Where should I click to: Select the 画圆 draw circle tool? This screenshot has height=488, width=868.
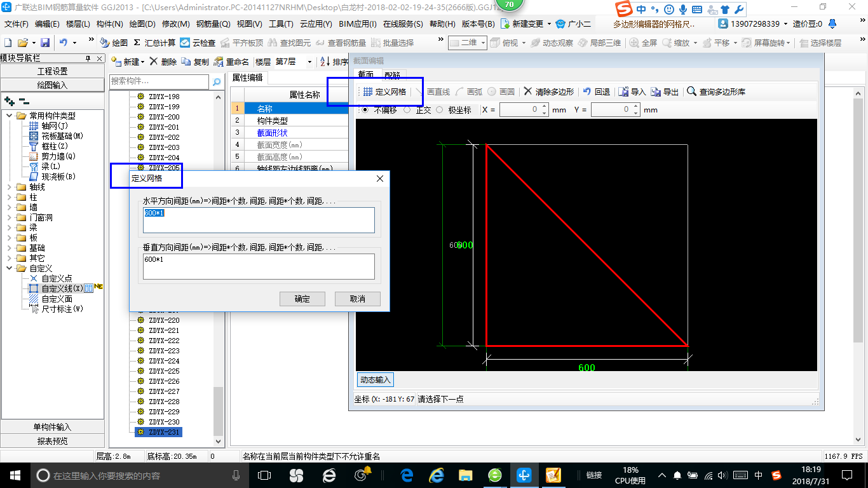[501, 91]
